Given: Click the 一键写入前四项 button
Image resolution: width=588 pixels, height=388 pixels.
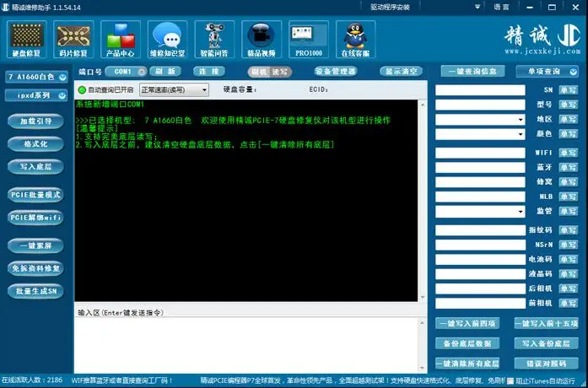Looking at the screenshot, I should pos(467,324).
